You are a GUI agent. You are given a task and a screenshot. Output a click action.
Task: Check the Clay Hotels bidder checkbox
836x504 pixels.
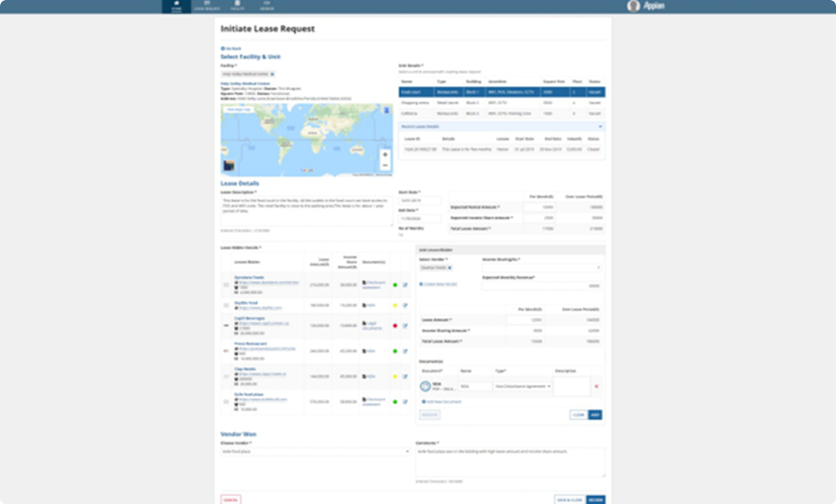[226, 377]
